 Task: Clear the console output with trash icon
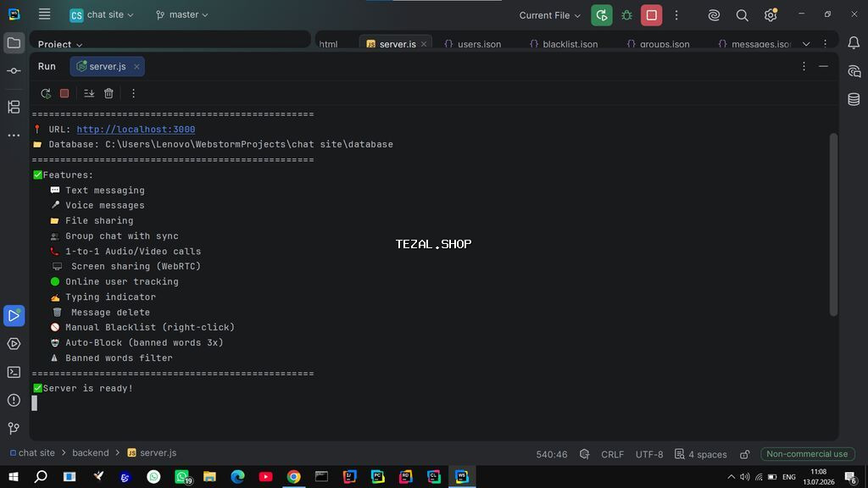(x=108, y=93)
